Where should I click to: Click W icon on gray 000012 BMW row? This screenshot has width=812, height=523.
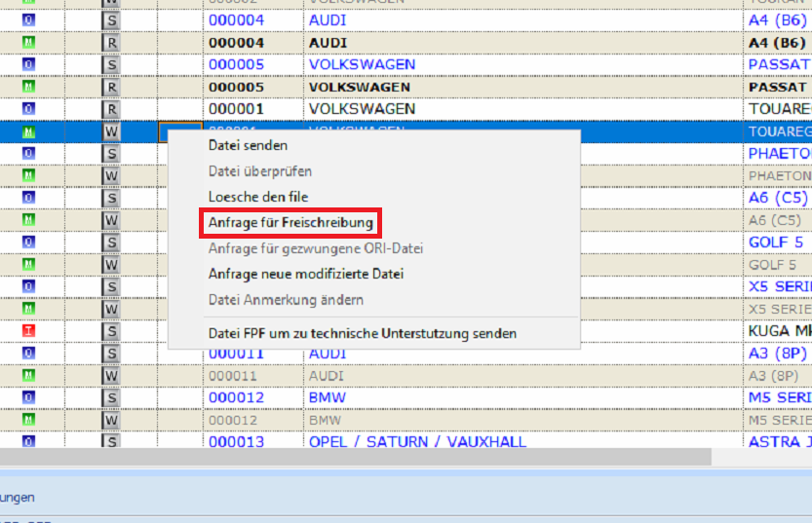pyautogui.click(x=111, y=421)
